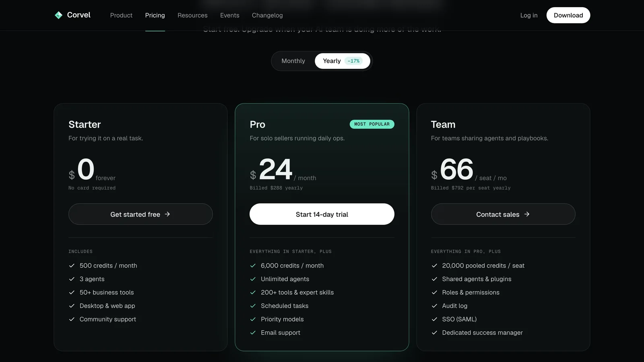Click 'Billed $792 per seat yearly' text
Viewport: 644px width, 362px height.
(x=471, y=188)
